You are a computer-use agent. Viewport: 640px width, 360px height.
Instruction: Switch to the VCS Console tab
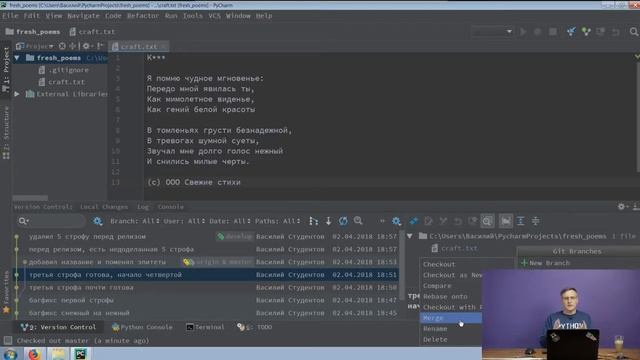[170, 207]
